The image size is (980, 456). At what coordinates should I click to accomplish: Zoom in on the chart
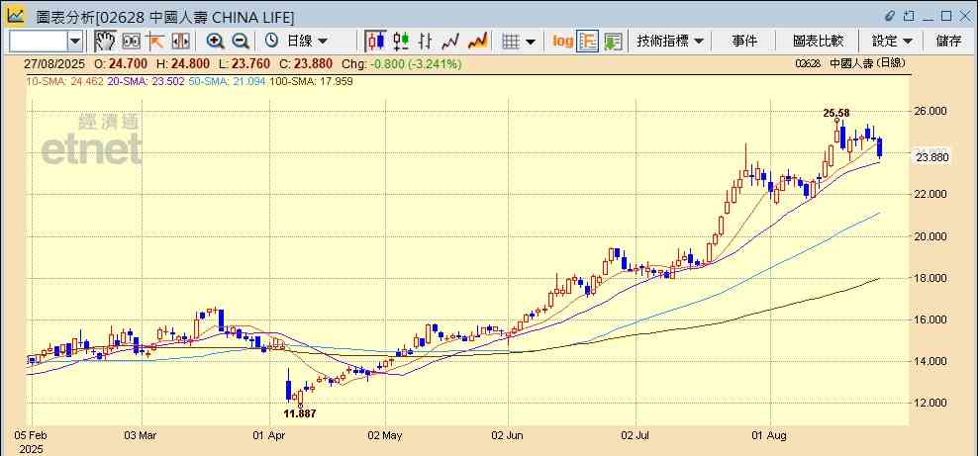(x=216, y=42)
